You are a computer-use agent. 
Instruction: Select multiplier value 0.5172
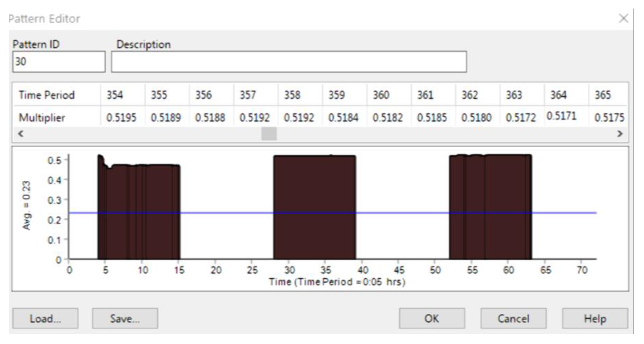tap(521, 117)
